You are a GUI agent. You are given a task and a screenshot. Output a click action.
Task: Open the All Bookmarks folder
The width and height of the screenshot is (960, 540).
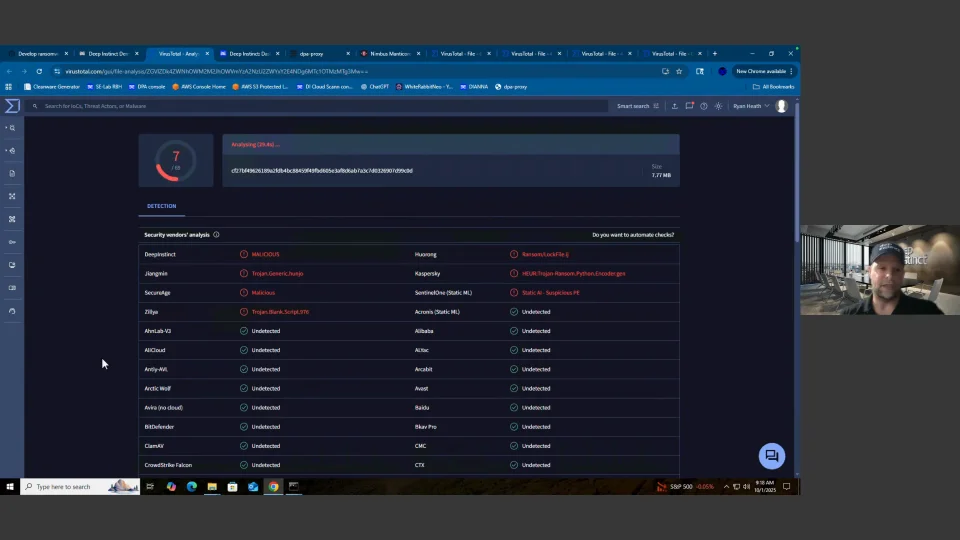tap(773, 87)
